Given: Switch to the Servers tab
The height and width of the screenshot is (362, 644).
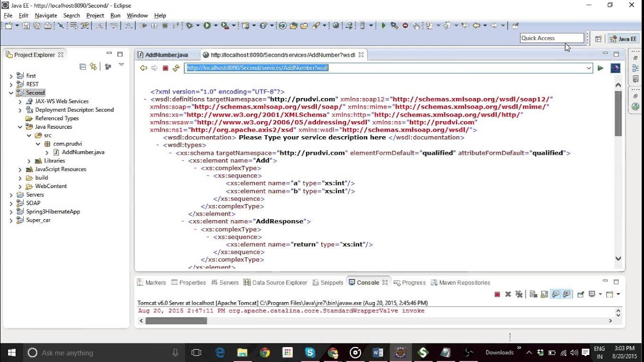Looking at the screenshot, I should 224,283.
